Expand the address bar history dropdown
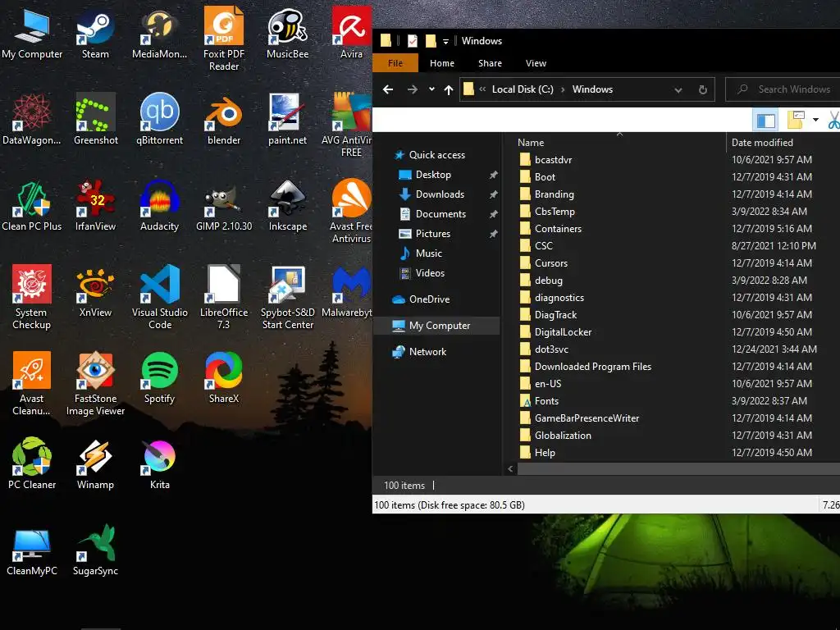The image size is (840, 630). click(678, 90)
